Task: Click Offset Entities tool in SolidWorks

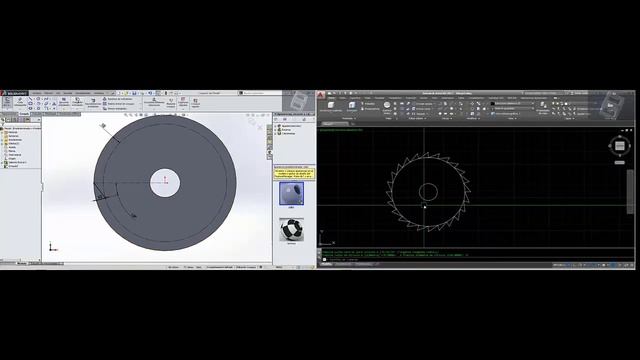Action: (93, 102)
